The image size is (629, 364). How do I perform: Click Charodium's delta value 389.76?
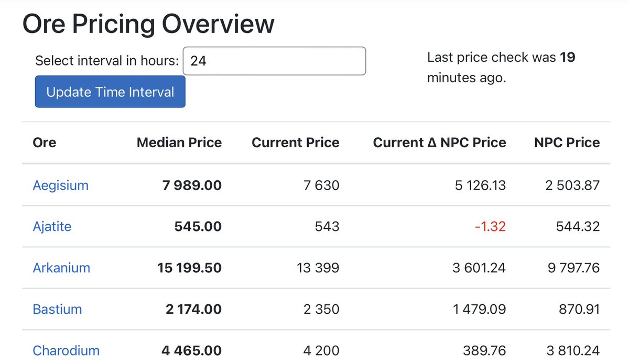pos(484,350)
